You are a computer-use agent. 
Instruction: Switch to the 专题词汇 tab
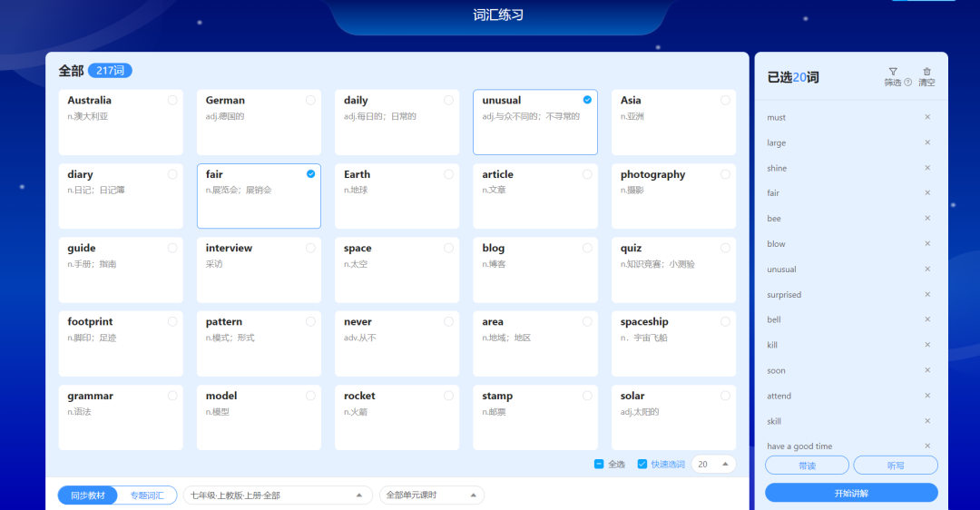[147, 495]
